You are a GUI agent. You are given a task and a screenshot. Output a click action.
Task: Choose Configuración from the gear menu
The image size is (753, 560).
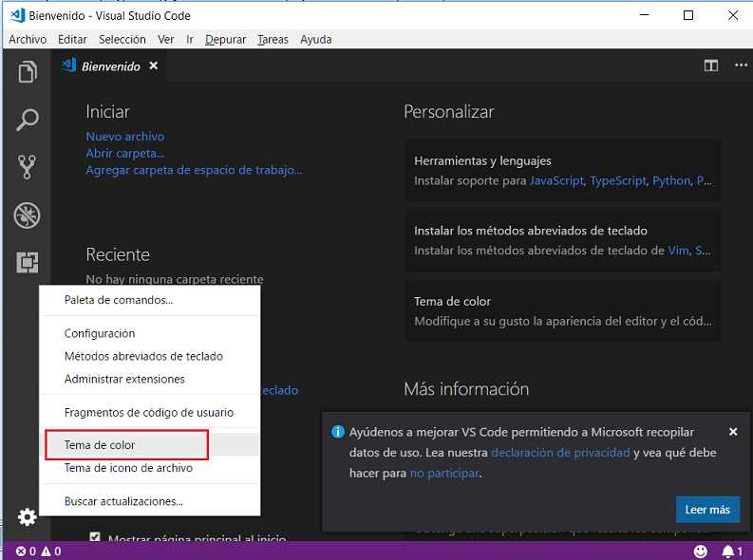click(150, 333)
